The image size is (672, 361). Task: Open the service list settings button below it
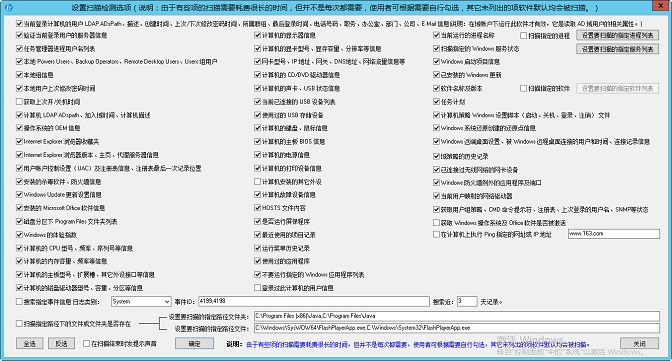[x=617, y=49]
